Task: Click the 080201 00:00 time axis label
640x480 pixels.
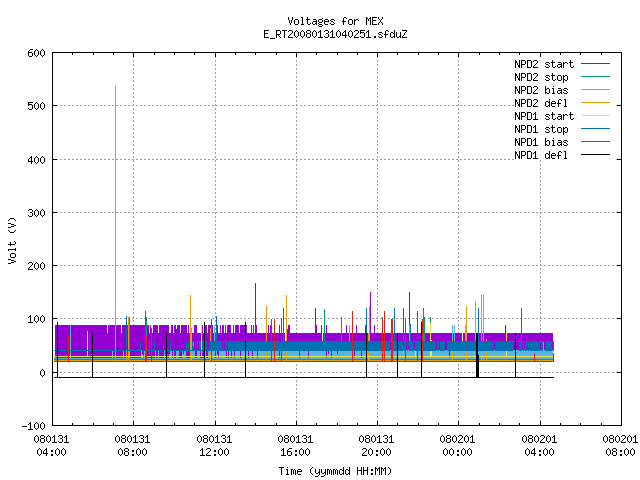Action: click(457, 446)
